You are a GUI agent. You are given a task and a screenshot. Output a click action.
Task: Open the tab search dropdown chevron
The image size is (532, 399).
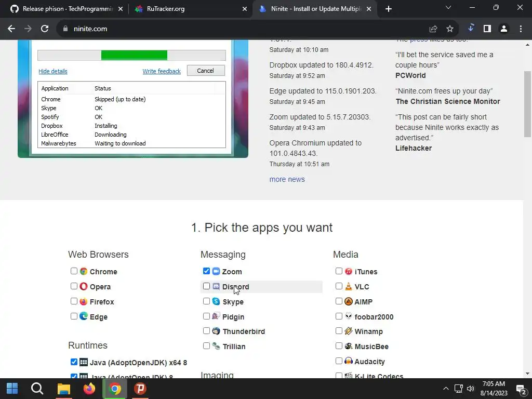(x=448, y=7)
